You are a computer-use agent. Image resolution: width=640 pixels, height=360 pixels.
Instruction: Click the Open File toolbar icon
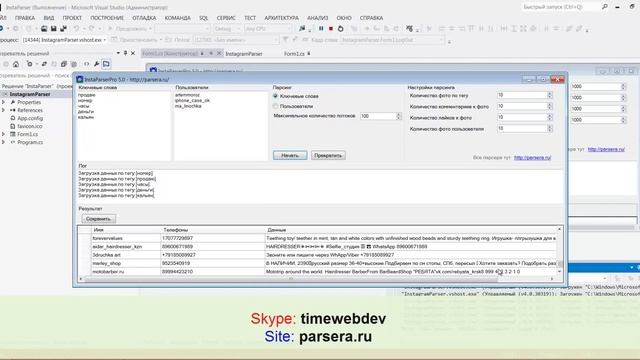coord(44,29)
